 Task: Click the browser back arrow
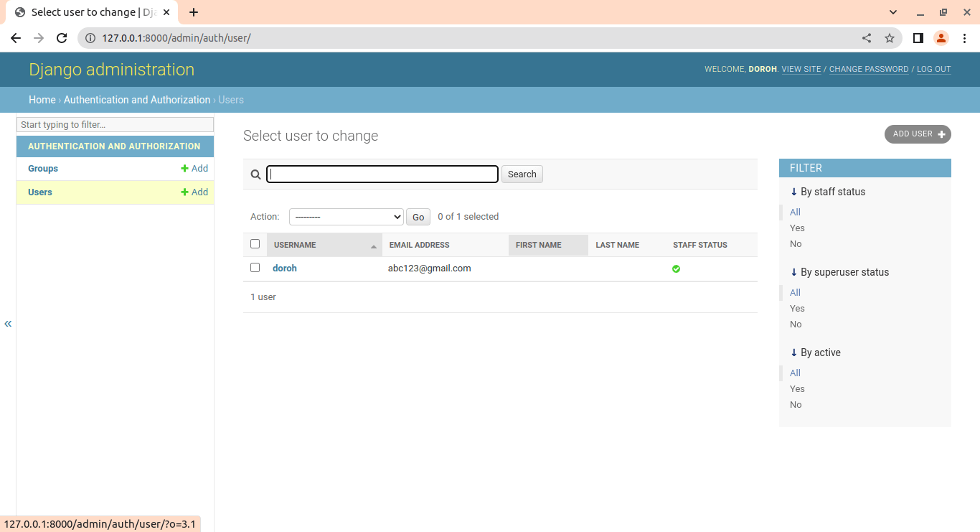(x=16, y=38)
